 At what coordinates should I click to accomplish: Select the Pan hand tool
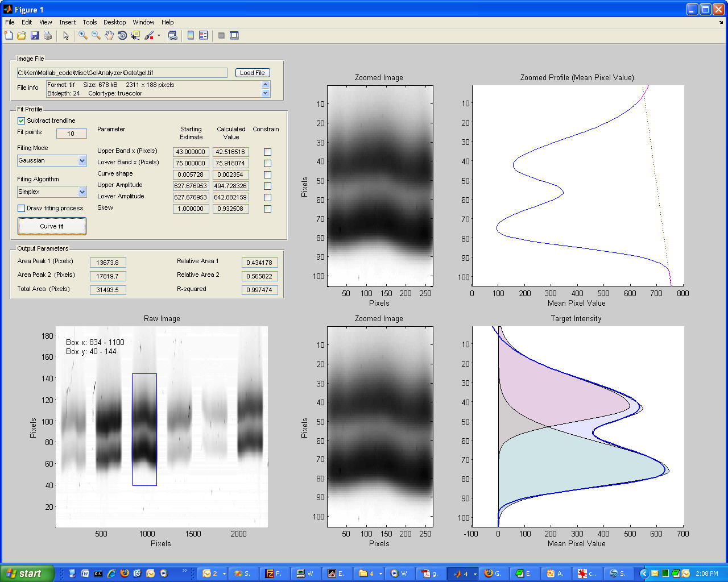(x=109, y=35)
